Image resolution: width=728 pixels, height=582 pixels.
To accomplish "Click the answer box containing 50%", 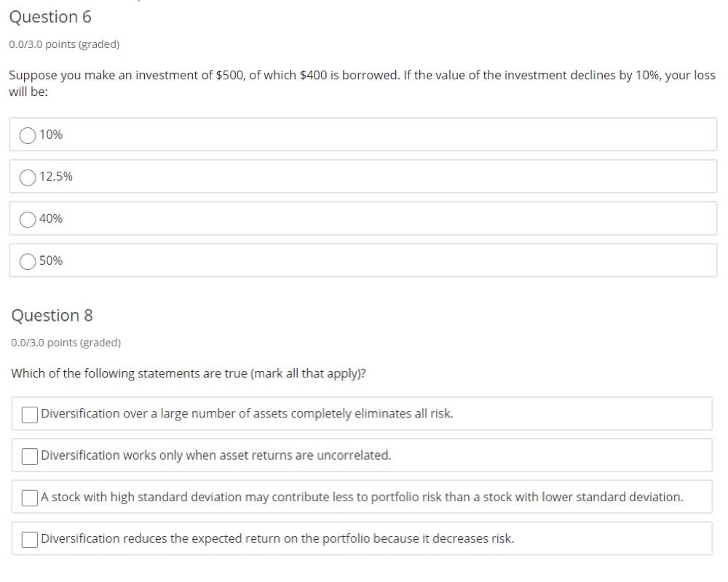I will [x=364, y=260].
